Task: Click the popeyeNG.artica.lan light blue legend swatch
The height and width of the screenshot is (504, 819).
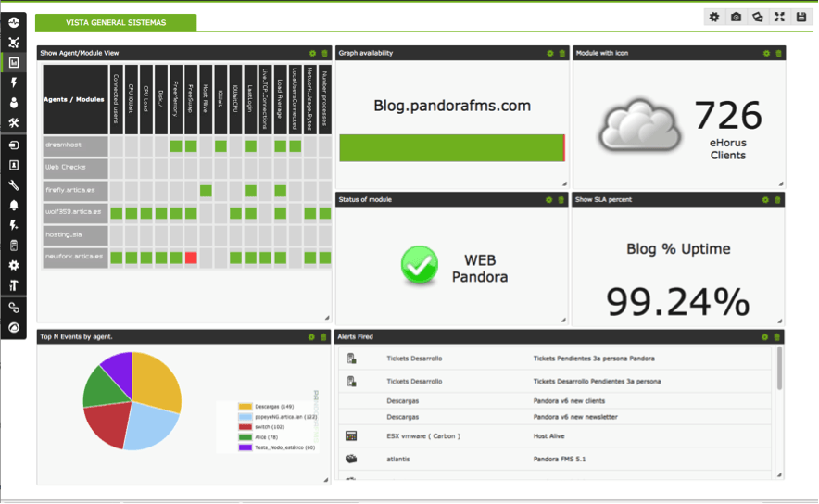Action: point(246,417)
